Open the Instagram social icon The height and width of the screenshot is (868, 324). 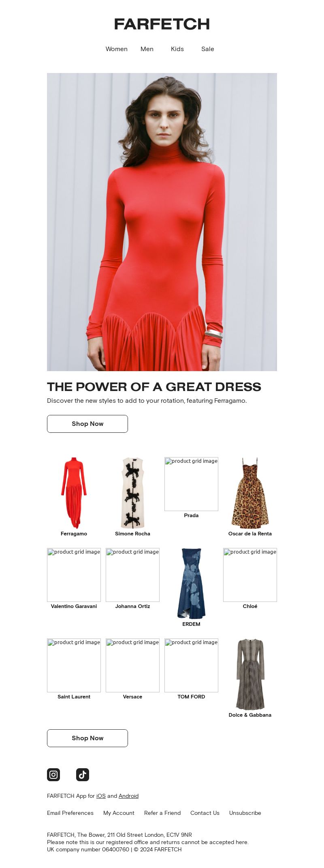pyautogui.click(x=53, y=775)
